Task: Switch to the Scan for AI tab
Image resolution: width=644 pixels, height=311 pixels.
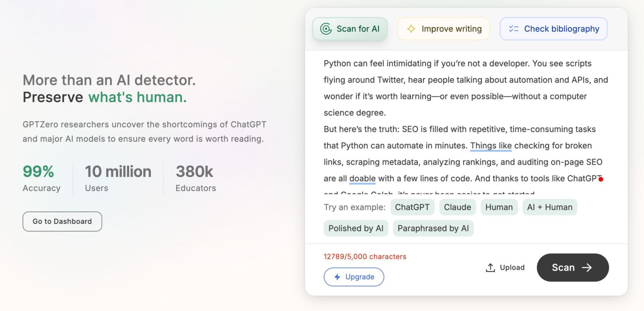Action: click(350, 29)
